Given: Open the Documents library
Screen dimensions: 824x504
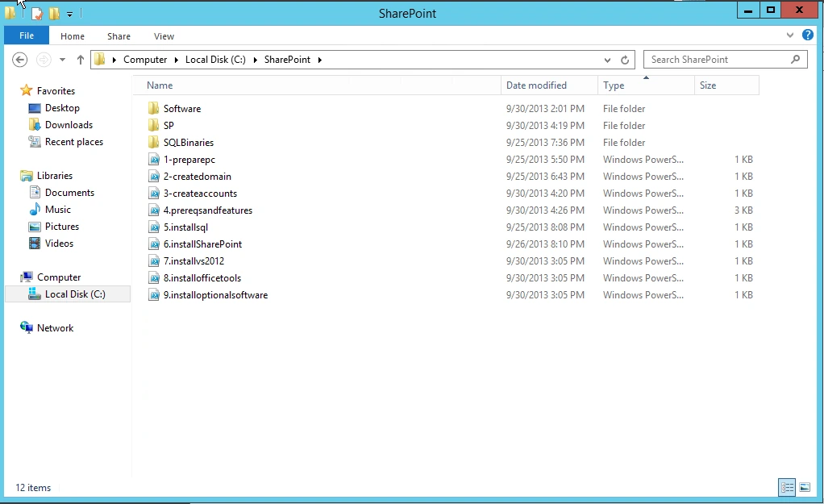Looking at the screenshot, I should pyautogui.click(x=69, y=193).
